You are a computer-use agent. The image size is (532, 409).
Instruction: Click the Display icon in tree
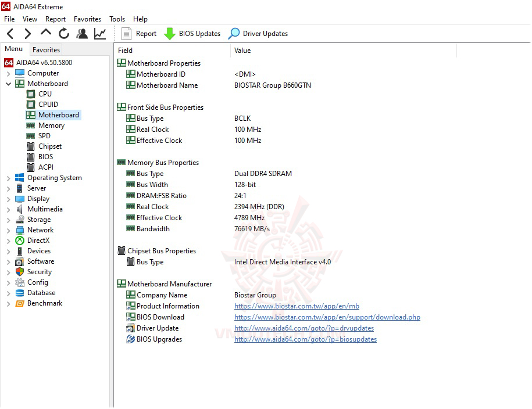coord(20,199)
